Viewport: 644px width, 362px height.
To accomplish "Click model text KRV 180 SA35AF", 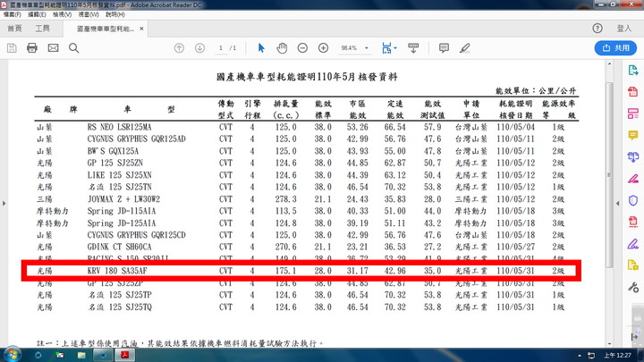I will (117, 271).
